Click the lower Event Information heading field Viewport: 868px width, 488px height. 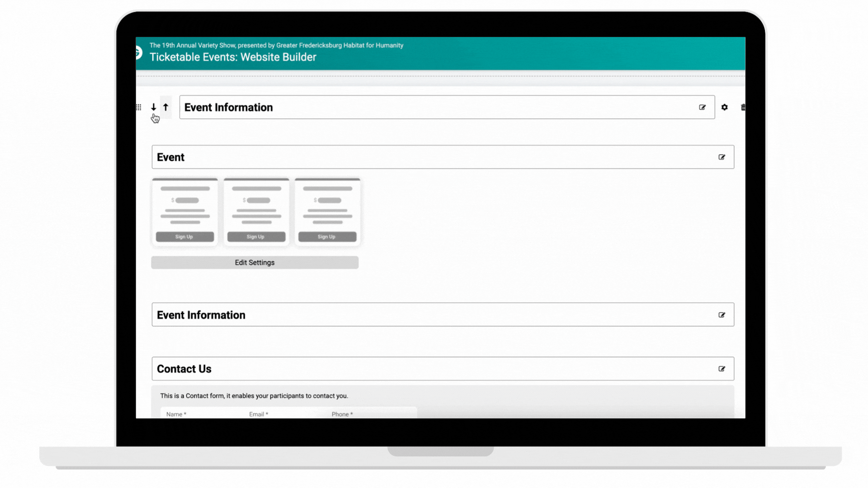(443, 314)
